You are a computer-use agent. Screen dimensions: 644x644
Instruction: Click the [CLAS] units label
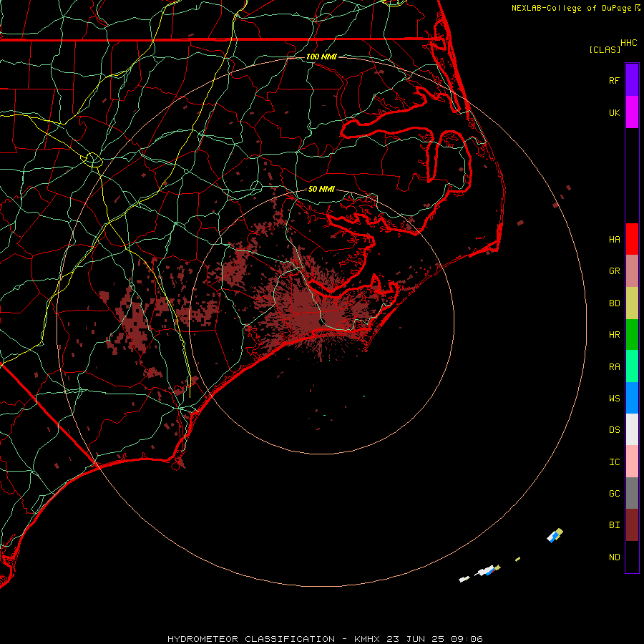pos(605,49)
